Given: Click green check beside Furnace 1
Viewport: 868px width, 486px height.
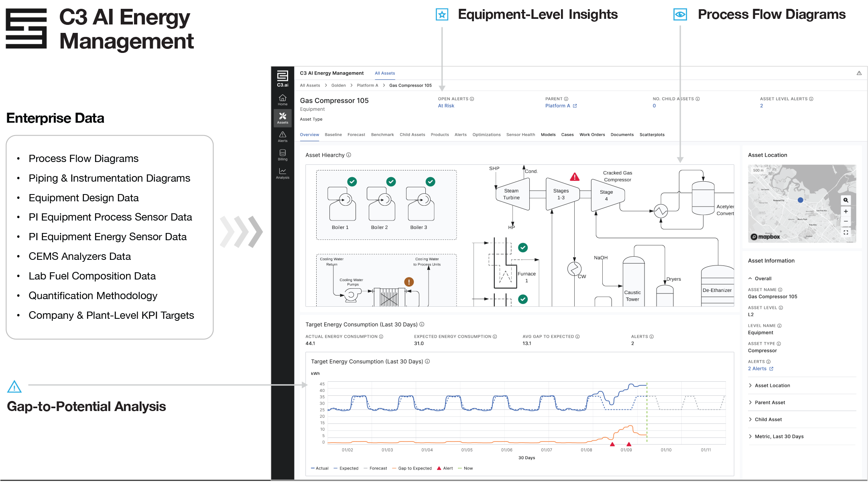Looking at the screenshot, I should 523,248.
